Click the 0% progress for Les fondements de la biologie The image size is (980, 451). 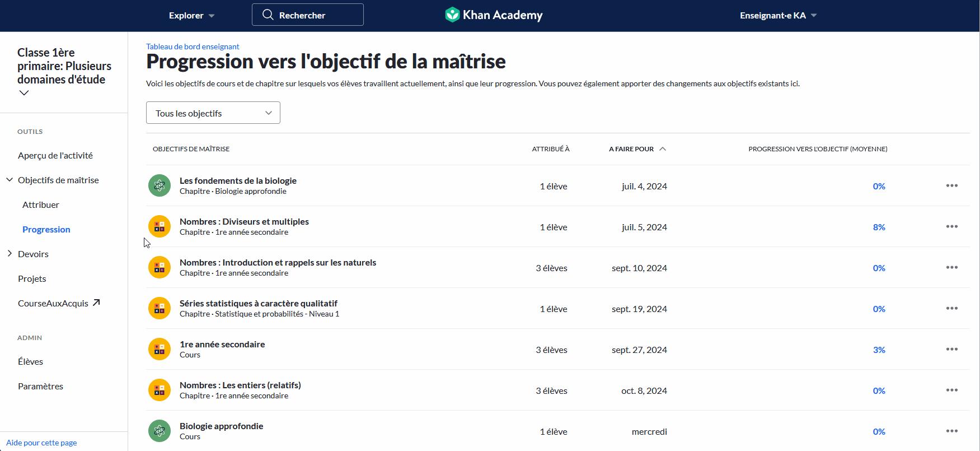tap(879, 186)
